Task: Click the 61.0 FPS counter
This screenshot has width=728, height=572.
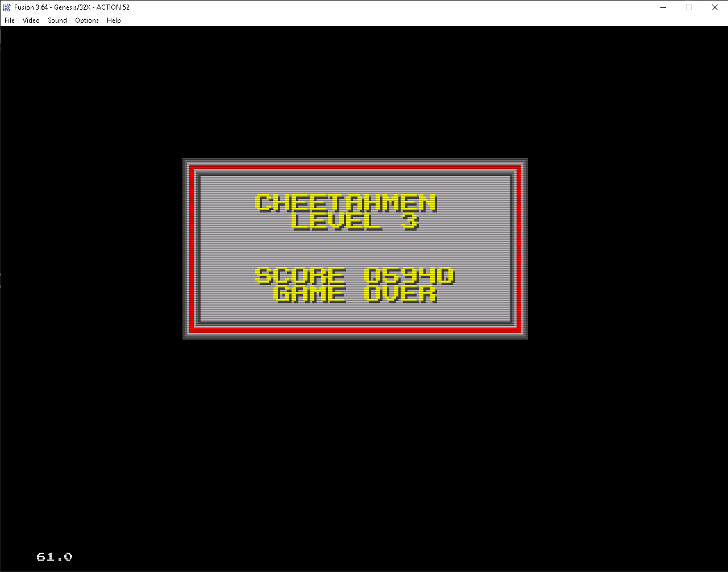Action: pos(55,557)
